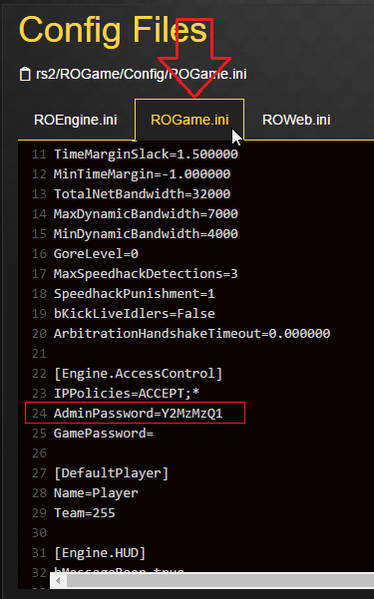The width and height of the screenshot is (374, 599).
Task: Click the [Engine.AccessControl] section header
Action: (138, 374)
